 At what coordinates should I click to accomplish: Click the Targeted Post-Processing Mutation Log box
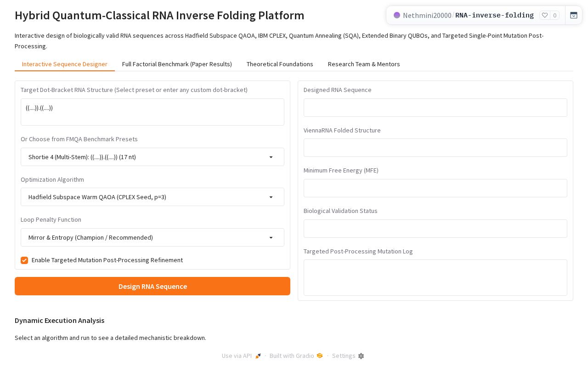tap(435, 277)
